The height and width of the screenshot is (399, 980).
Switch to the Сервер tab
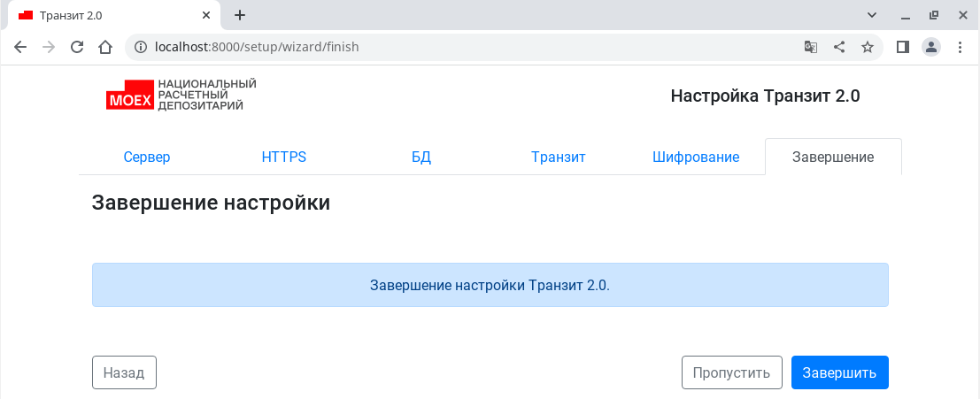(147, 157)
